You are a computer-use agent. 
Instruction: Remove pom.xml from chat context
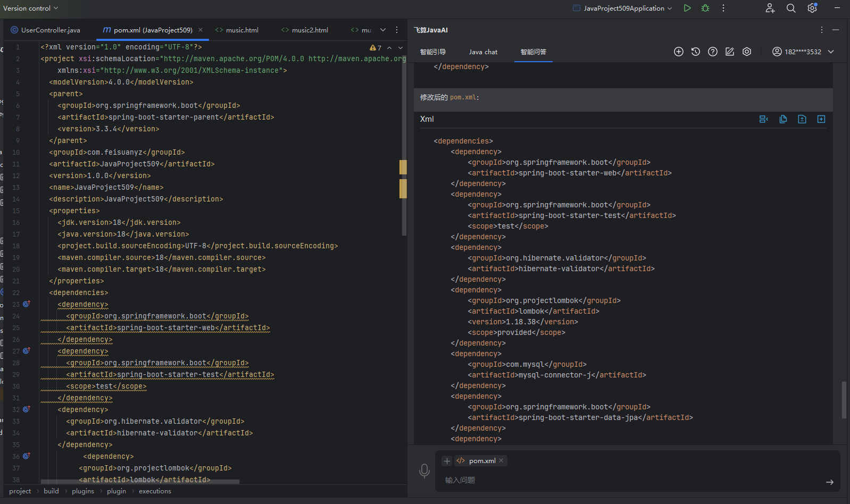[501, 460]
